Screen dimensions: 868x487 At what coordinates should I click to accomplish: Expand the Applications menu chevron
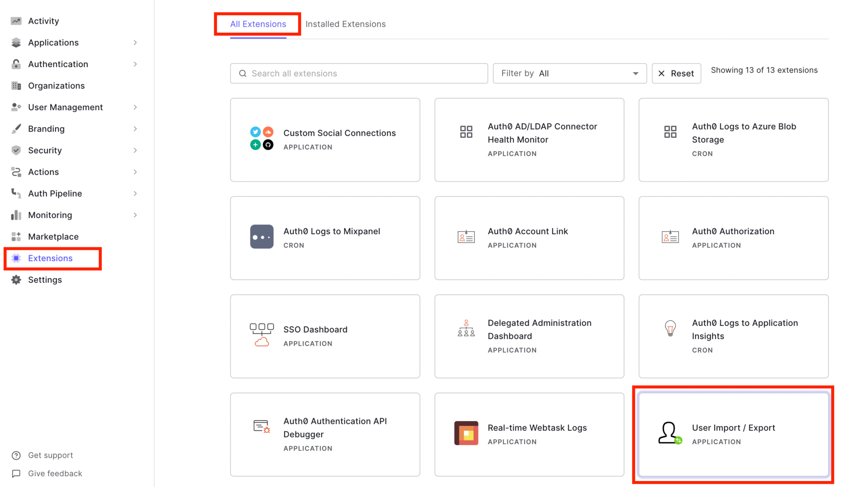click(x=135, y=42)
